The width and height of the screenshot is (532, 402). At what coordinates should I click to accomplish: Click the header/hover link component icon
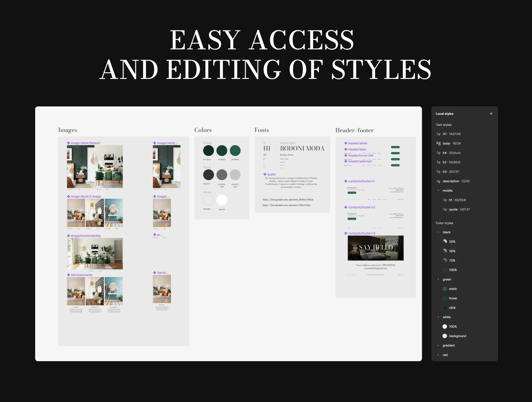tap(346, 155)
